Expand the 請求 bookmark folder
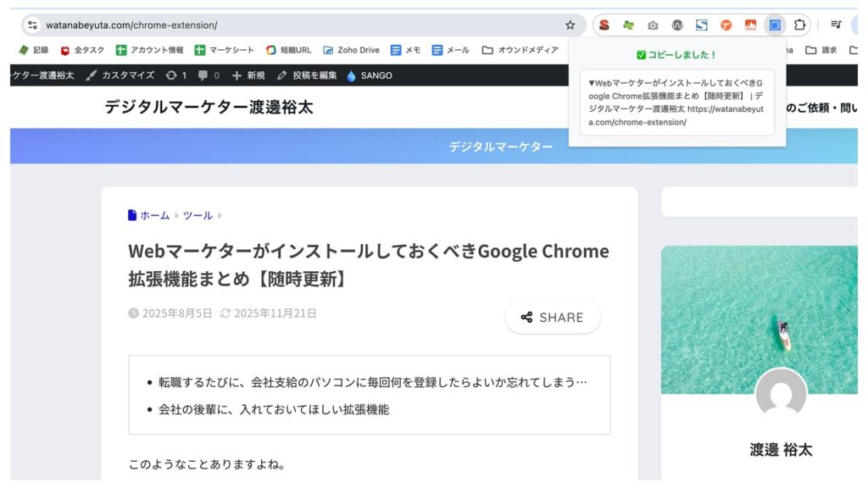The height and width of the screenshot is (488, 868). coord(821,50)
